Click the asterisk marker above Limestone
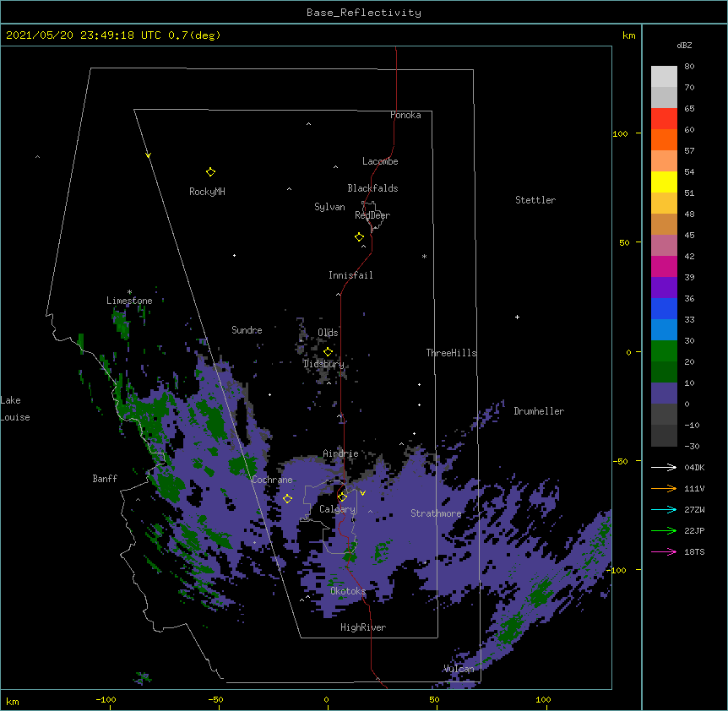Screen dimensions: 728x711 [129, 292]
